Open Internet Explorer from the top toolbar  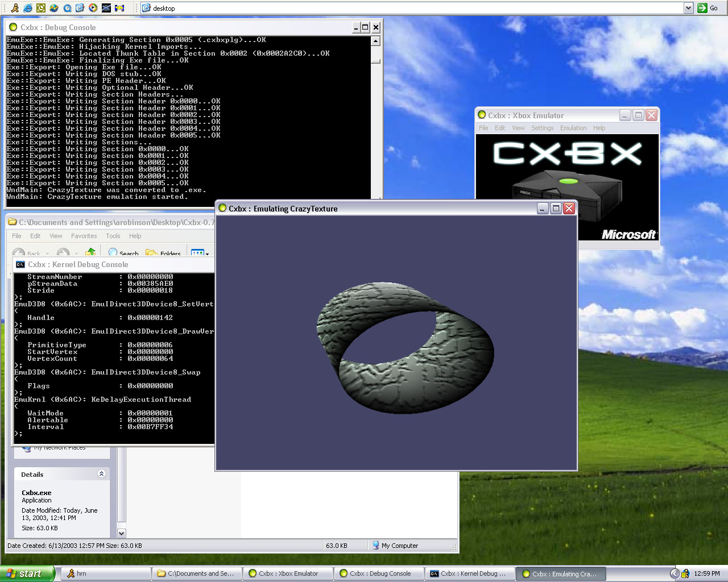click(x=27, y=8)
